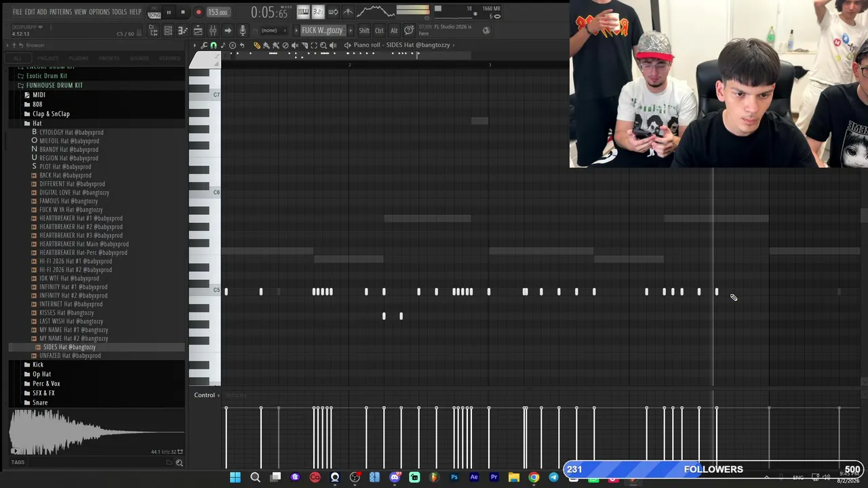Select the piano roll Paint brush tool

click(267, 45)
